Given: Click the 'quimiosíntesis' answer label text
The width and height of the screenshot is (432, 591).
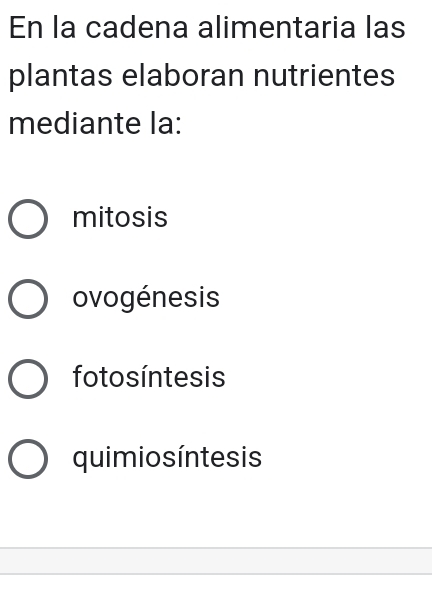Looking at the screenshot, I should 167,458.
